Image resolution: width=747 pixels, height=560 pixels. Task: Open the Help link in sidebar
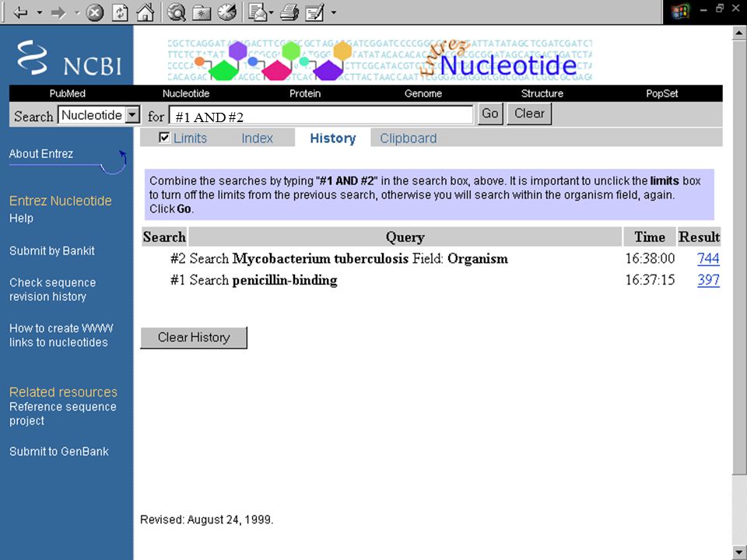click(22, 218)
